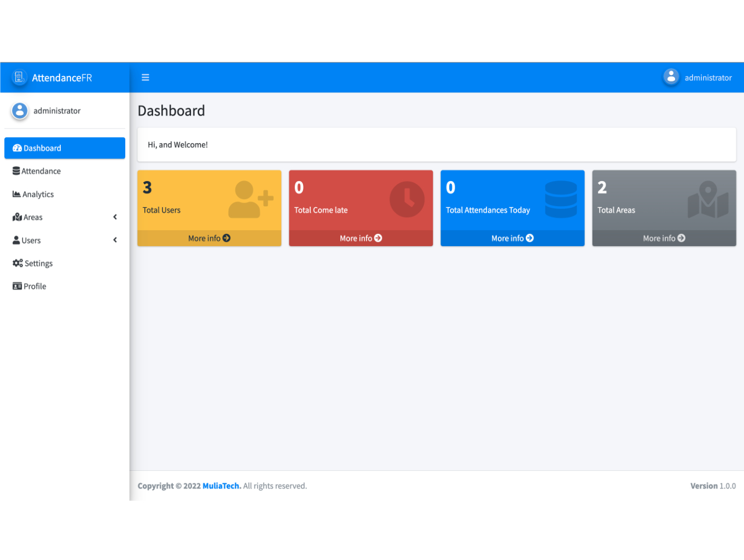
Task: Expand the Areas submenu chevron
Action: pos(115,217)
